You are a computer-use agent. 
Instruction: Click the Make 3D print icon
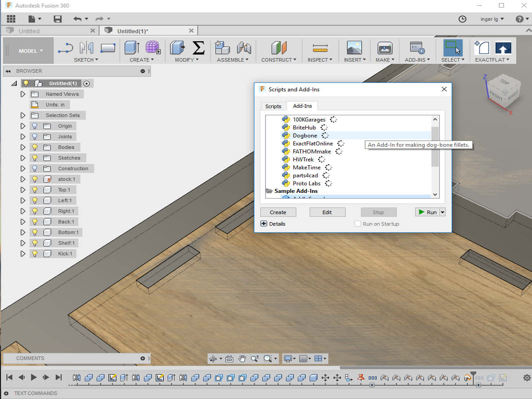(385, 47)
